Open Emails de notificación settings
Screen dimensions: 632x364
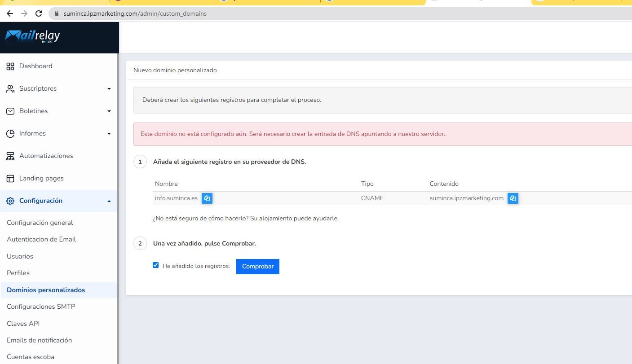click(40, 340)
